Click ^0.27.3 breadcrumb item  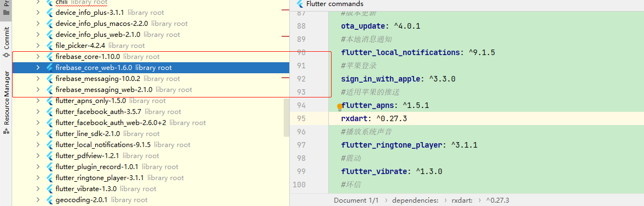click(498, 200)
